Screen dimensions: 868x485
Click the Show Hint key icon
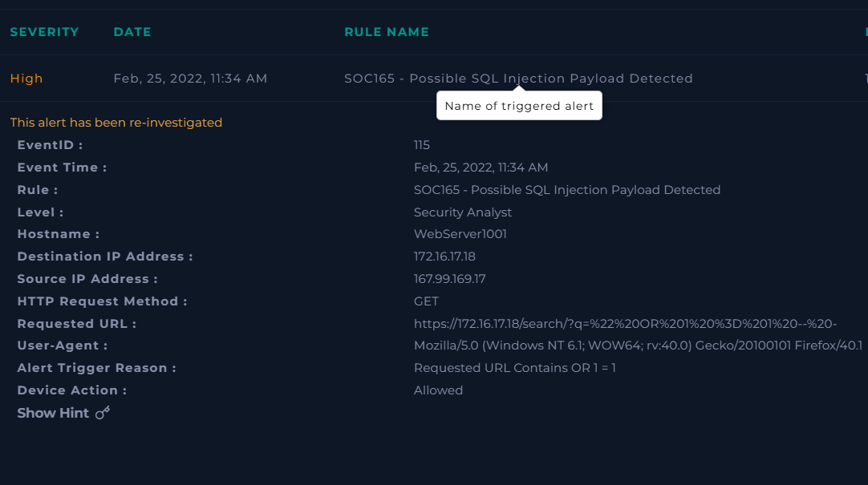pyautogui.click(x=102, y=412)
